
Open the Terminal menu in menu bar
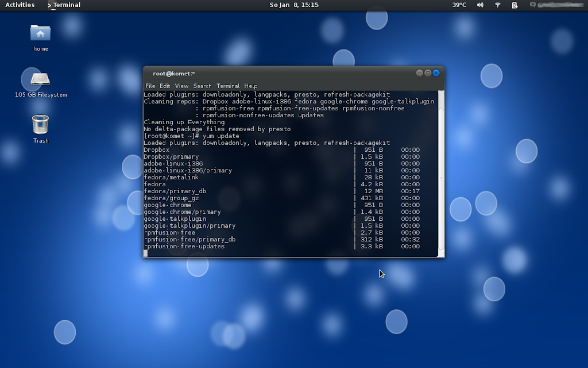(x=228, y=86)
